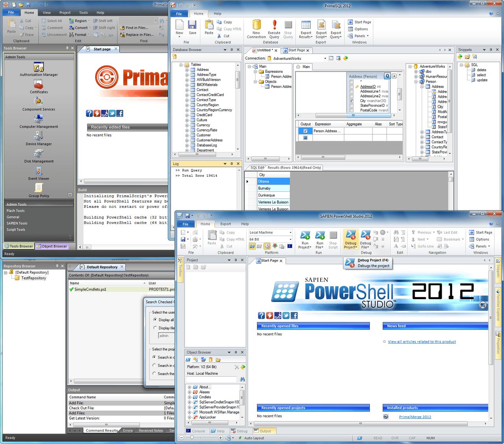504x444 pixels.
Task: Select the Search the radio option
Action: (x=154, y=374)
